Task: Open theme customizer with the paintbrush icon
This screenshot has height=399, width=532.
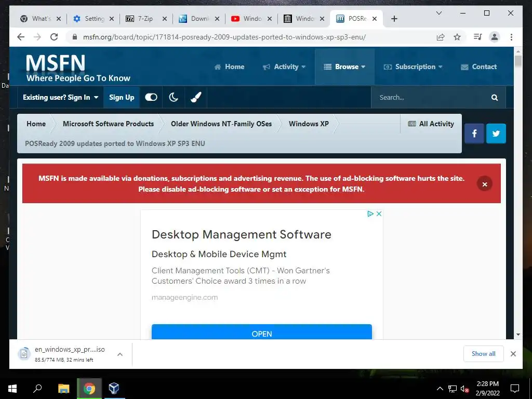Action: pos(196,97)
